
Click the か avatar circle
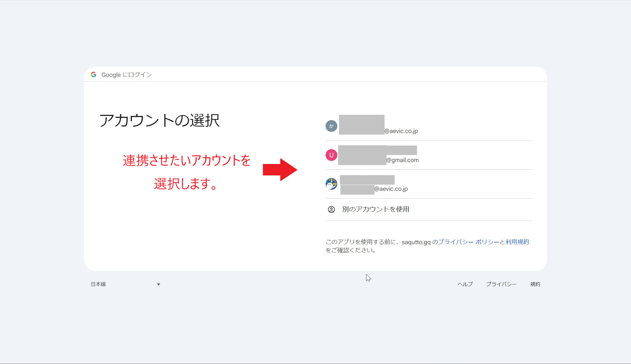pos(331,126)
